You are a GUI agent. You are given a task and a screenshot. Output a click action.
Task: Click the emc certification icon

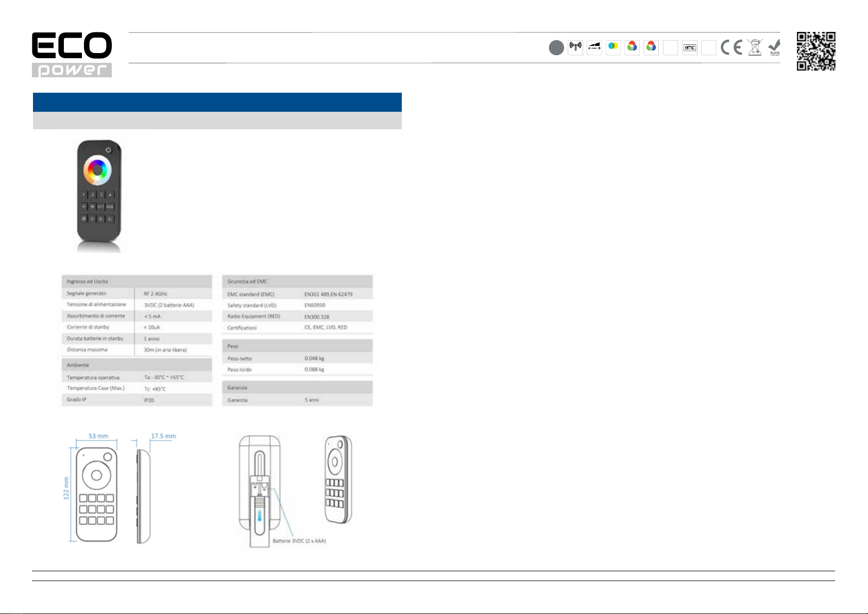point(689,48)
